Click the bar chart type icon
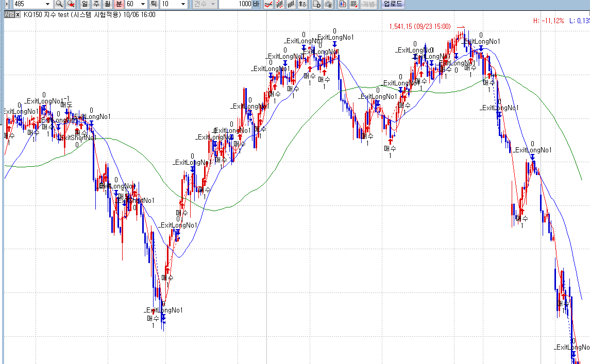The height and width of the screenshot is (364, 590). [x=291, y=4]
